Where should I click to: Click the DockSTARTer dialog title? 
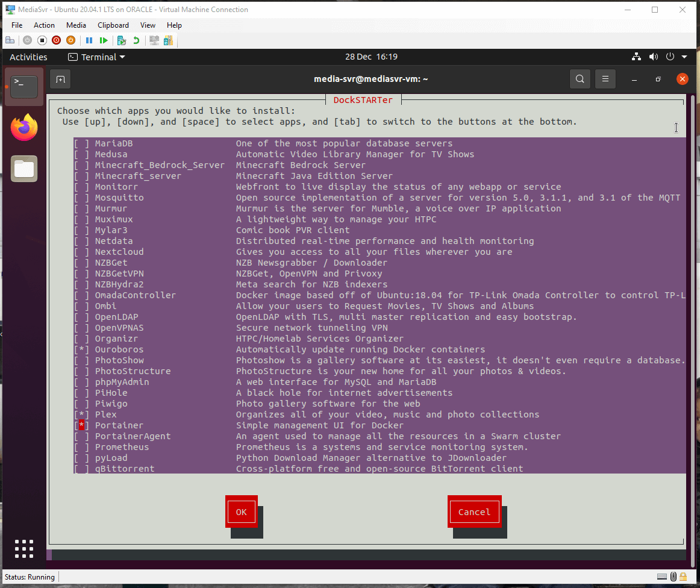(363, 100)
